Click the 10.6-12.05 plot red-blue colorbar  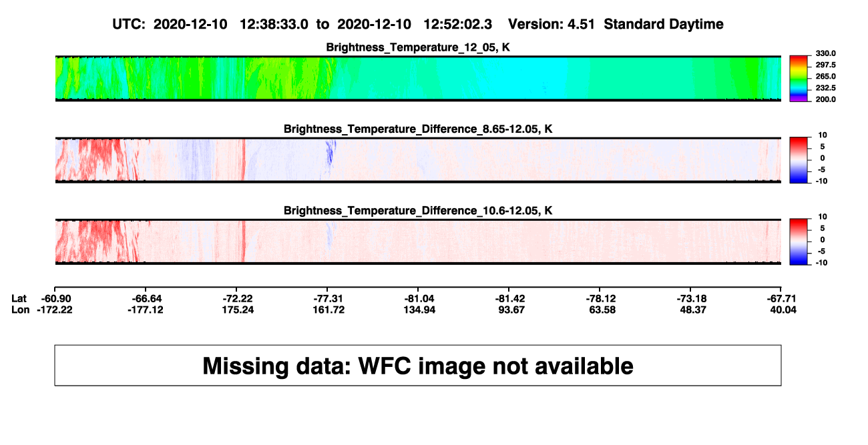coord(799,242)
